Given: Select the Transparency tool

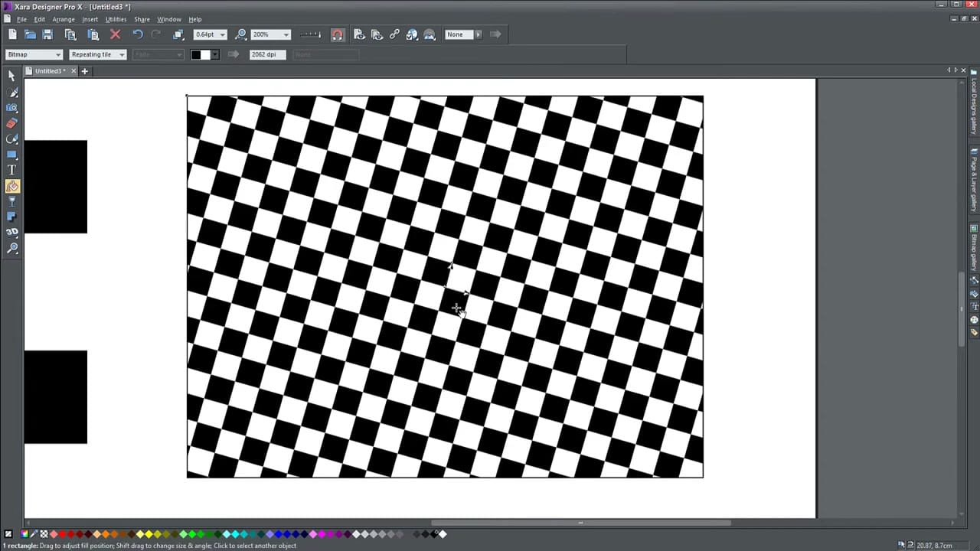Looking at the screenshot, I should tap(12, 201).
